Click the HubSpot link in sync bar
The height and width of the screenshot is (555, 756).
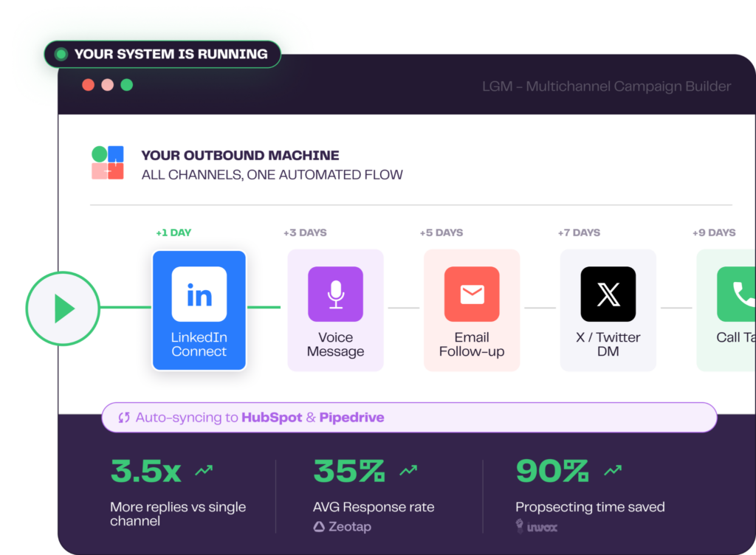point(272,418)
